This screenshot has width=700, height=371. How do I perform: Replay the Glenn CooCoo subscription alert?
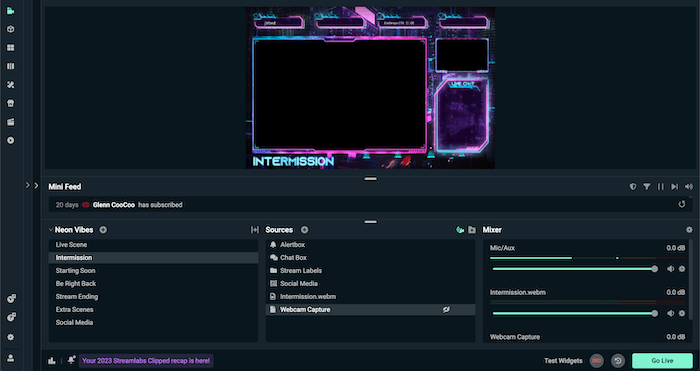point(682,204)
